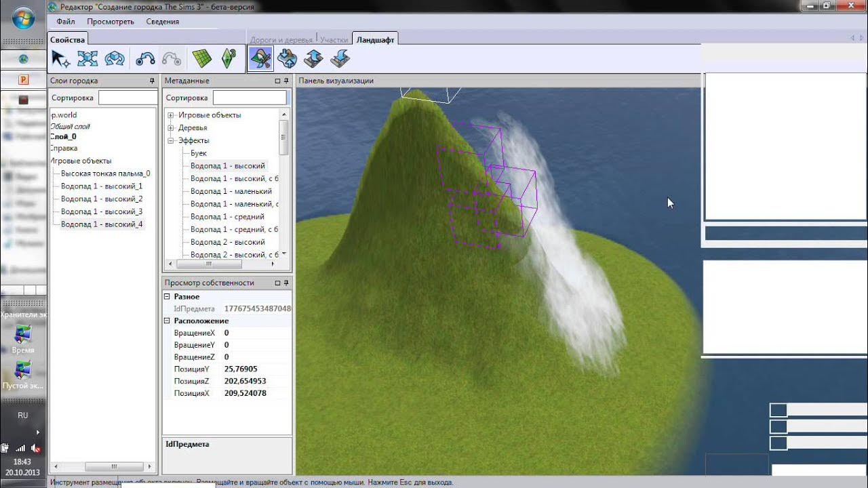Screen dimensions: 868x488
Task: Maximize the Метаданные panel via square icon
Action: (x=277, y=81)
